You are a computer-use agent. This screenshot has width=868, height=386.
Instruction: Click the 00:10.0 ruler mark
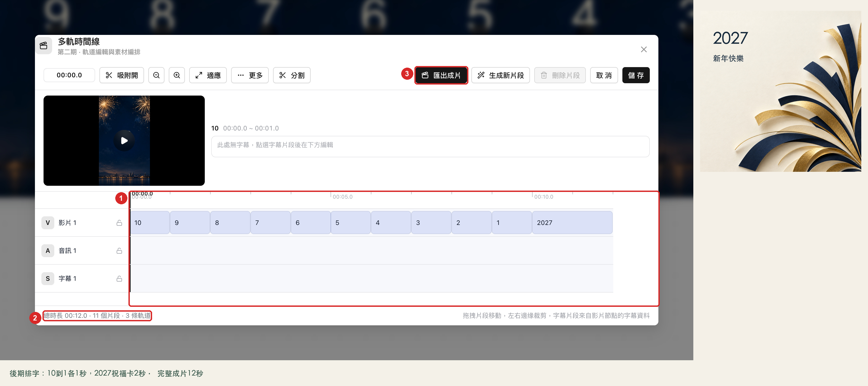[x=544, y=196]
